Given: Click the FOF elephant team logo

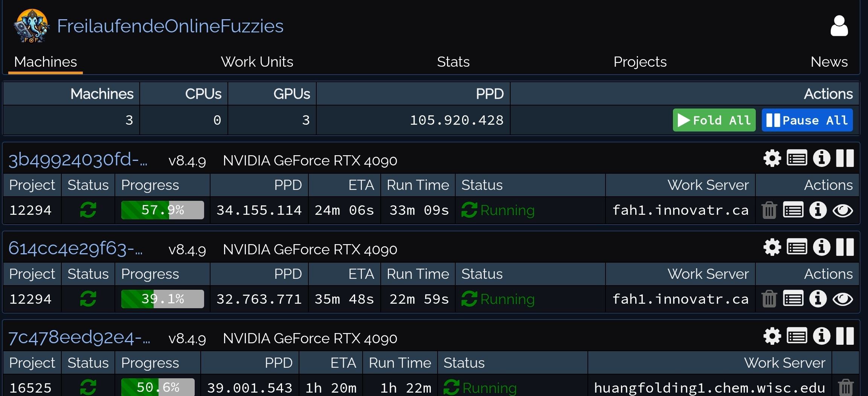Looking at the screenshot, I should tap(32, 26).
